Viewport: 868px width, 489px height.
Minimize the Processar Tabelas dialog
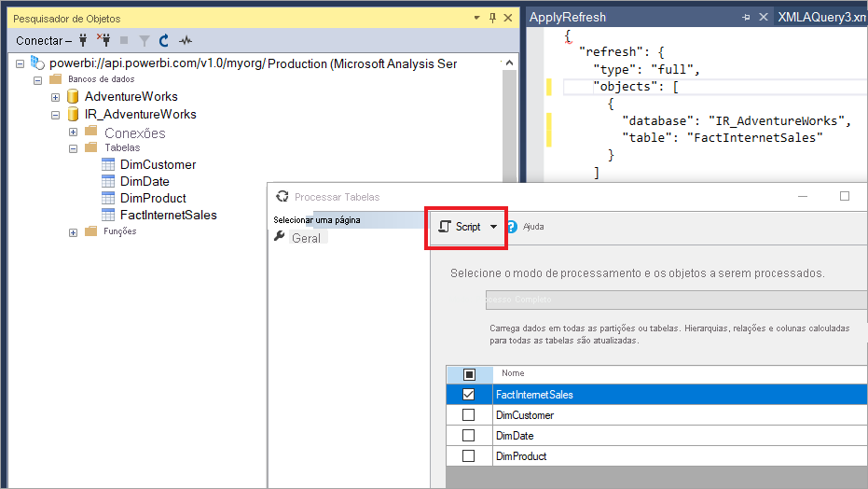(x=803, y=196)
